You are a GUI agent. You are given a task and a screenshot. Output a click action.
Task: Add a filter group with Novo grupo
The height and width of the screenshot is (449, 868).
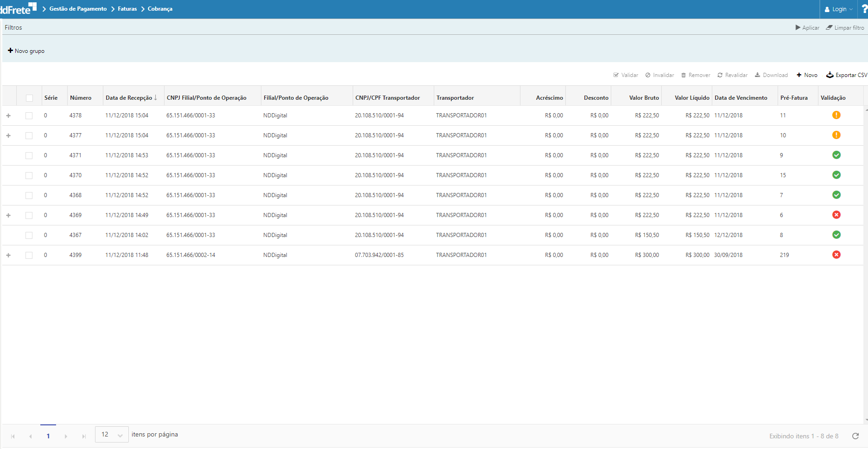(26, 51)
